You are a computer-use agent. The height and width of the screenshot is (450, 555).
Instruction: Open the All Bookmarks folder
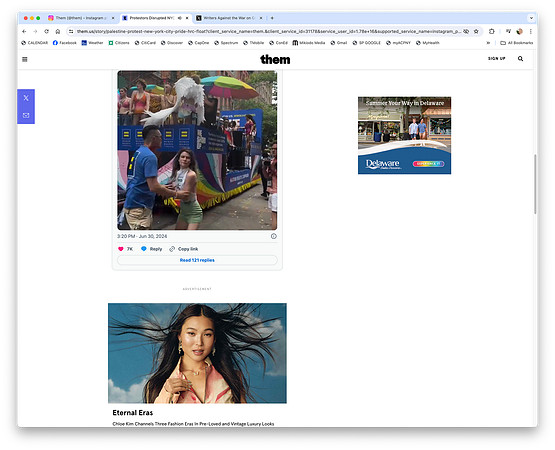[516, 43]
